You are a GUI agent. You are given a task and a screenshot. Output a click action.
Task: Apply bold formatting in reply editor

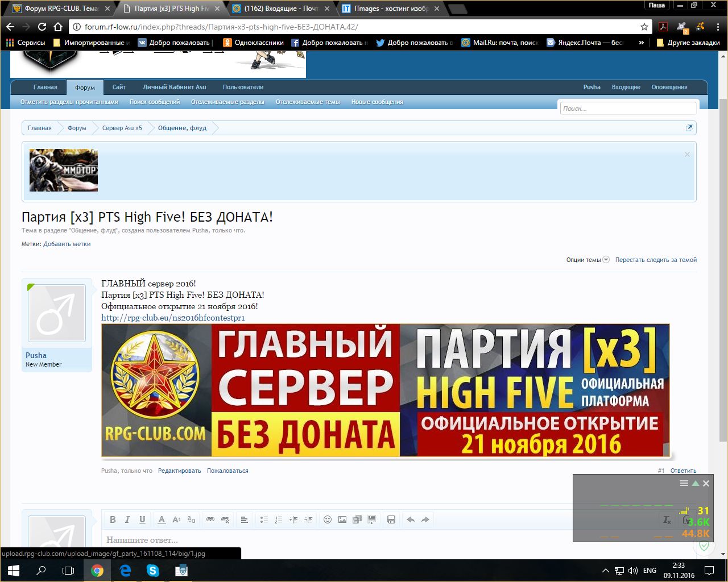click(x=113, y=519)
